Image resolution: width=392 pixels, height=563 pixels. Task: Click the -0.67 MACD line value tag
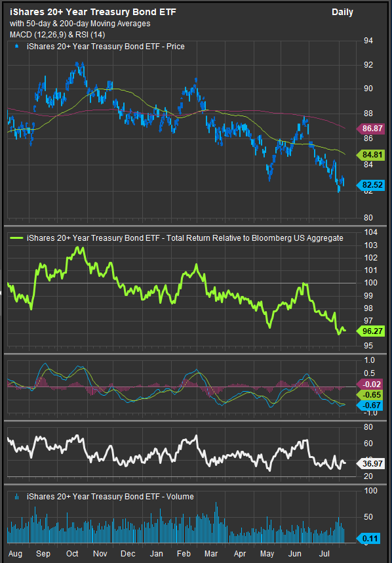[370, 406]
